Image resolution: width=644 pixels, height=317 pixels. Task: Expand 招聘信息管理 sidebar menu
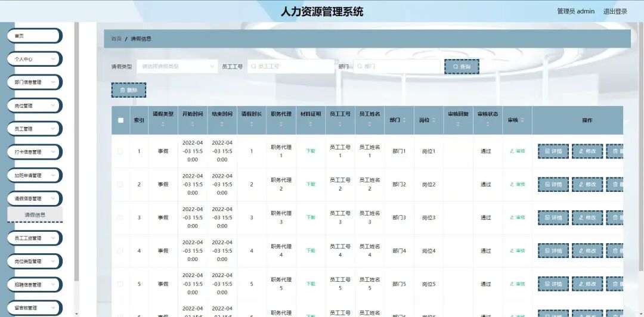point(35,285)
